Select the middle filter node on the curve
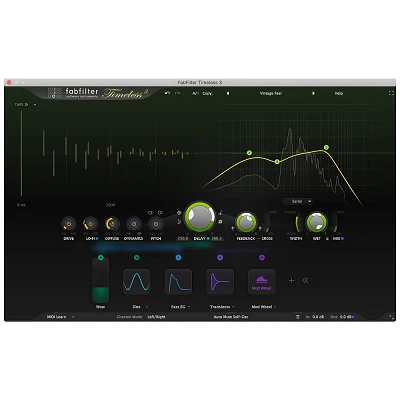Viewport: 400px width, 400px height. pyautogui.click(x=277, y=162)
